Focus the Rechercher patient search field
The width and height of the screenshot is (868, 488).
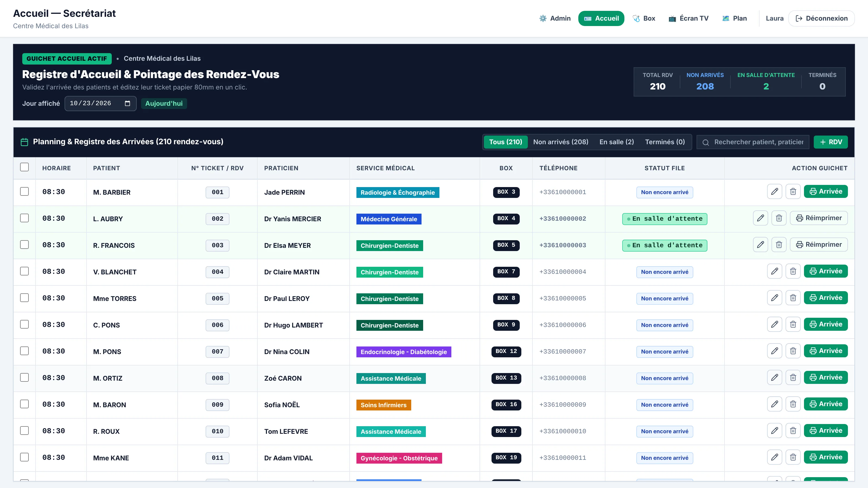click(753, 142)
